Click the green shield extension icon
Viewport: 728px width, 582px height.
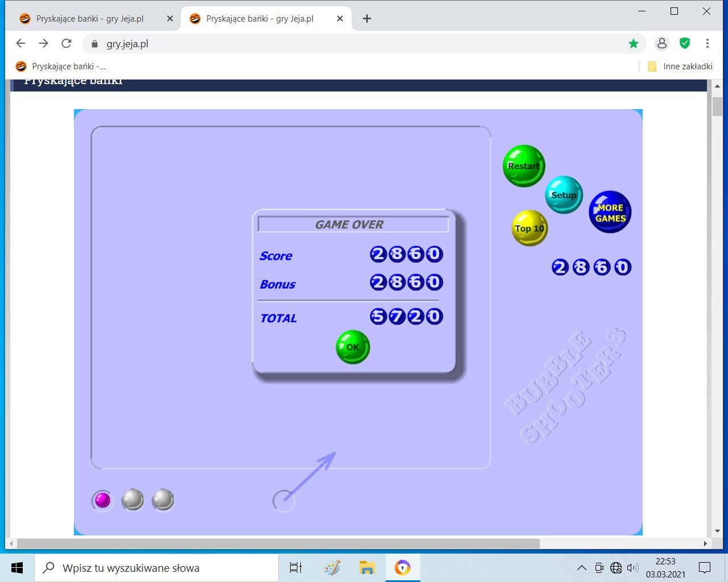click(685, 43)
